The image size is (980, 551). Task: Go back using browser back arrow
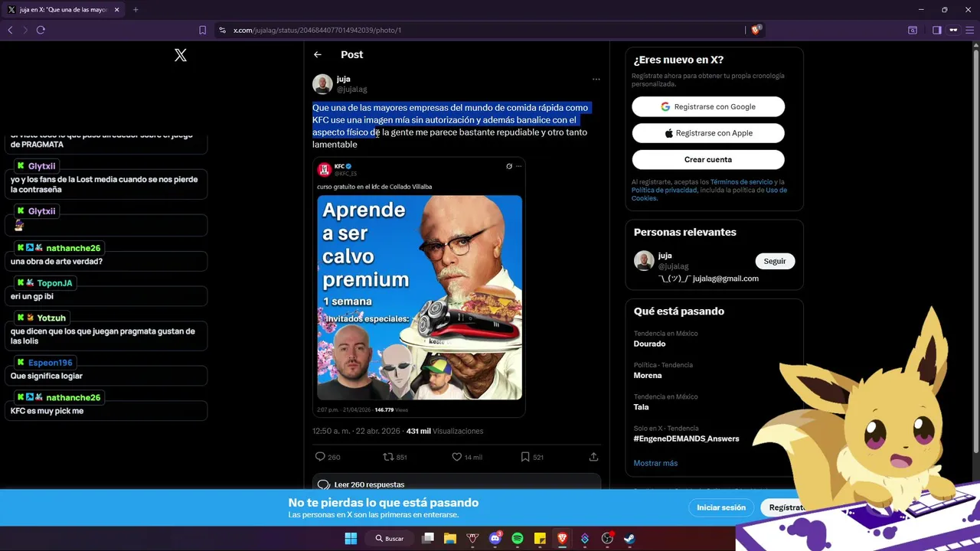point(10,30)
